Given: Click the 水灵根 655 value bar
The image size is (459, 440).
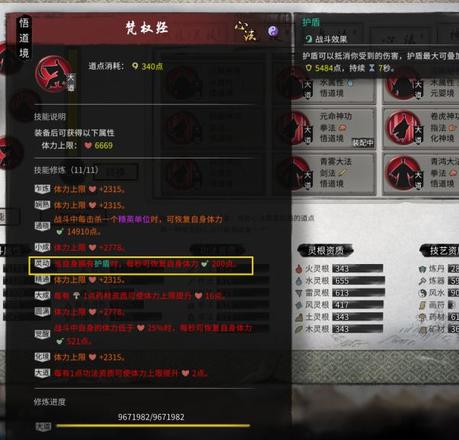Looking at the screenshot, I should pos(358,281).
